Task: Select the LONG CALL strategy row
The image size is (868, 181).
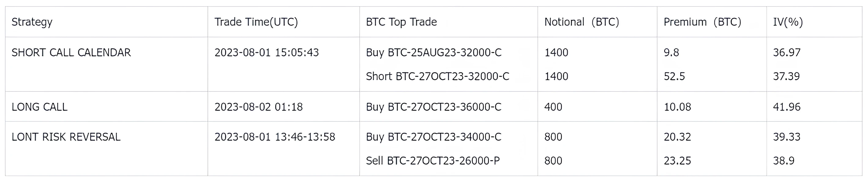Action: [434, 107]
